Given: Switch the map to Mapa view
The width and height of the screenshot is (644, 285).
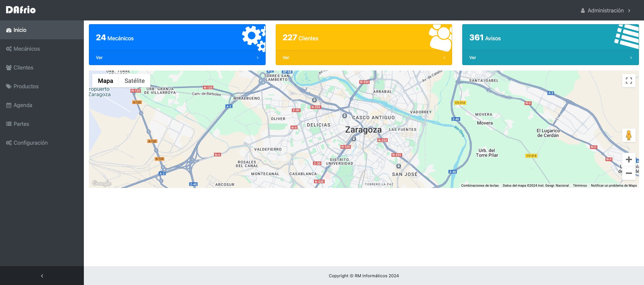Looking at the screenshot, I should click(x=105, y=81).
